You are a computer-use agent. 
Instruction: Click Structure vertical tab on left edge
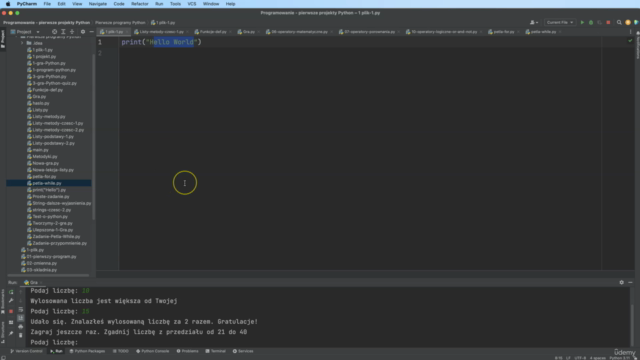(x=3, y=333)
